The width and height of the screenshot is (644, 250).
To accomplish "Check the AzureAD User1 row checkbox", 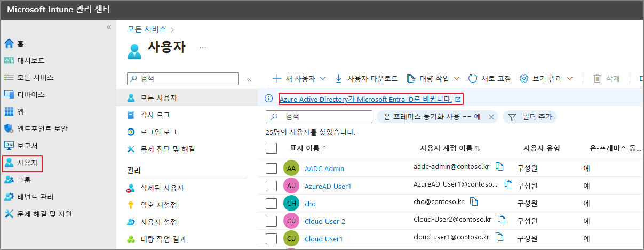I will 271,186.
